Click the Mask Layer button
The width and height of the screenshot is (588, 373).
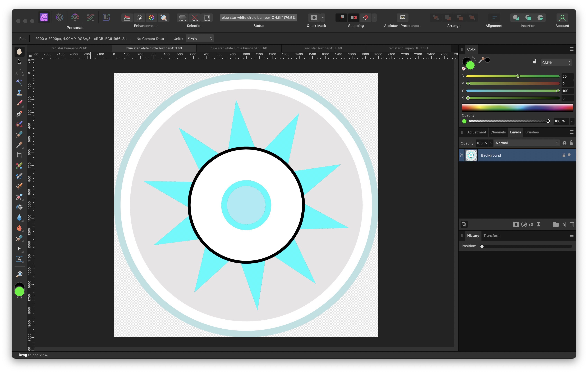coord(516,224)
